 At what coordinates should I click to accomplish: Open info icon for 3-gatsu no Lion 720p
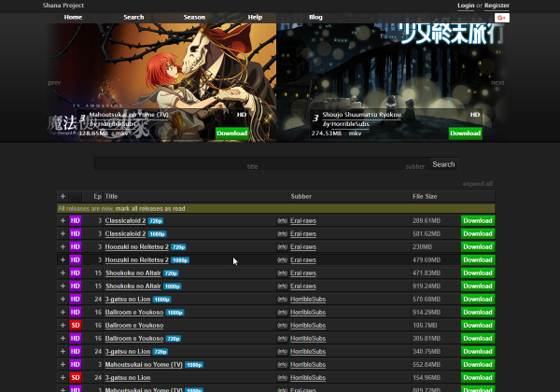282,352
